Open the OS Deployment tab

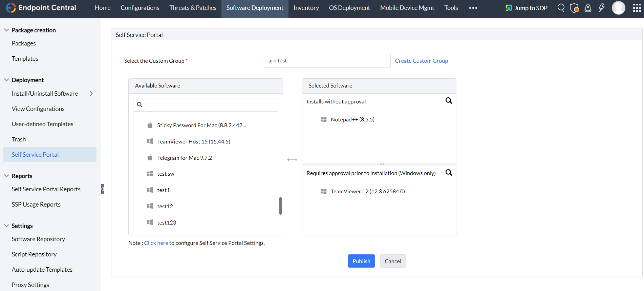[349, 8]
